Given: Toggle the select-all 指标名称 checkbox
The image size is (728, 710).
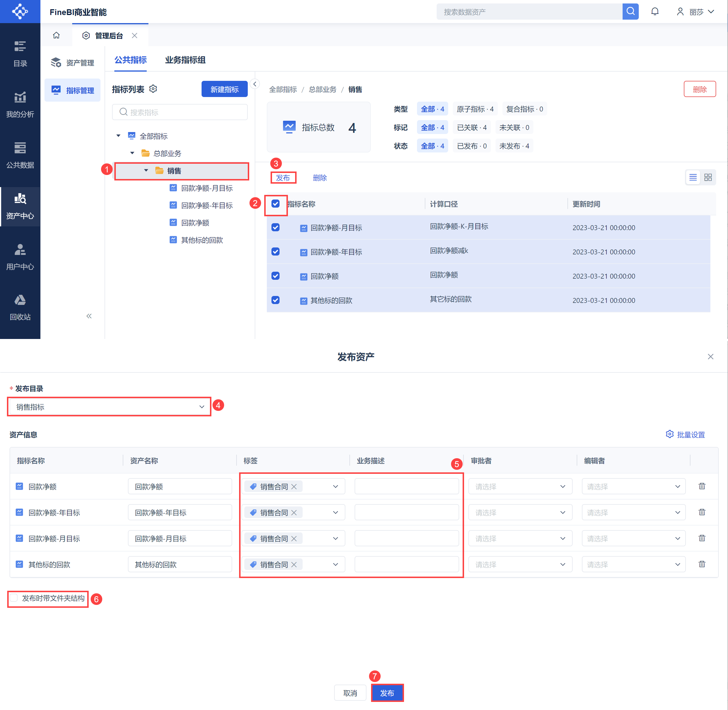Looking at the screenshot, I should pos(275,204).
